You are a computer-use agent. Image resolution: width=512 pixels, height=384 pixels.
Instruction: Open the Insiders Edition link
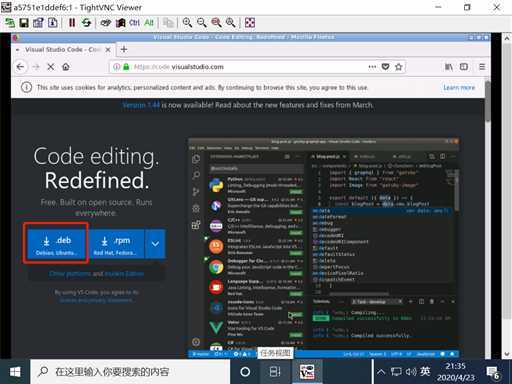pos(124,274)
